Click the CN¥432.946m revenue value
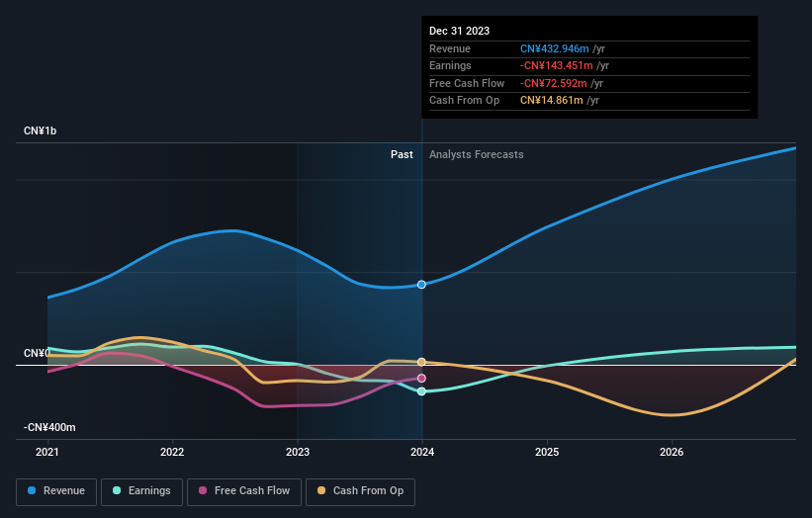The height and width of the screenshot is (518, 812). [x=555, y=48]
